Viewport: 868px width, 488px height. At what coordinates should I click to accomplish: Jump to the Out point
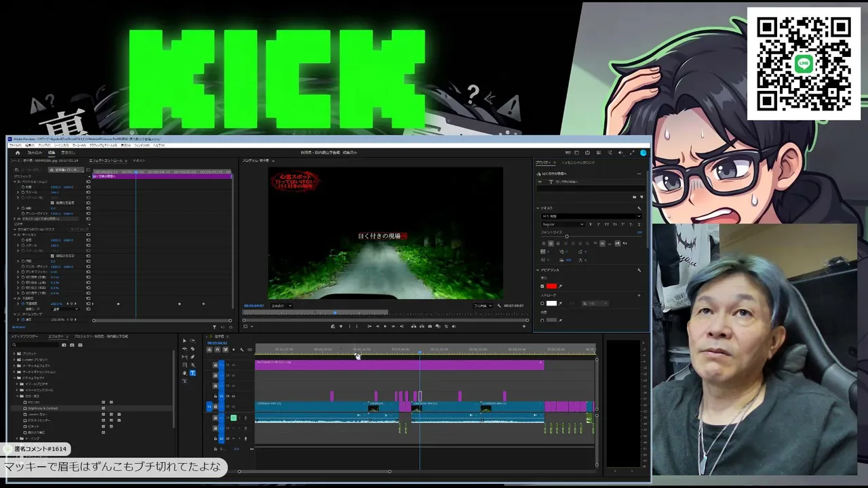coord(401,326)
